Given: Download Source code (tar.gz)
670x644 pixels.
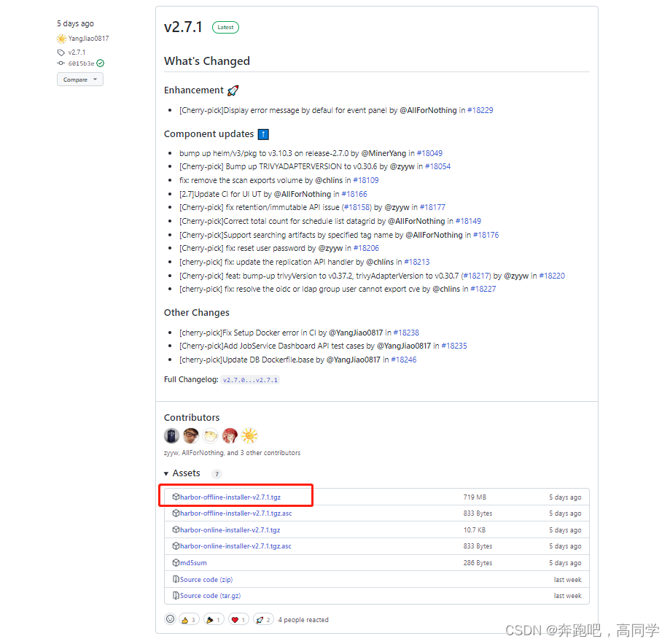Looking at the screenshot, I should pos(210,596).
